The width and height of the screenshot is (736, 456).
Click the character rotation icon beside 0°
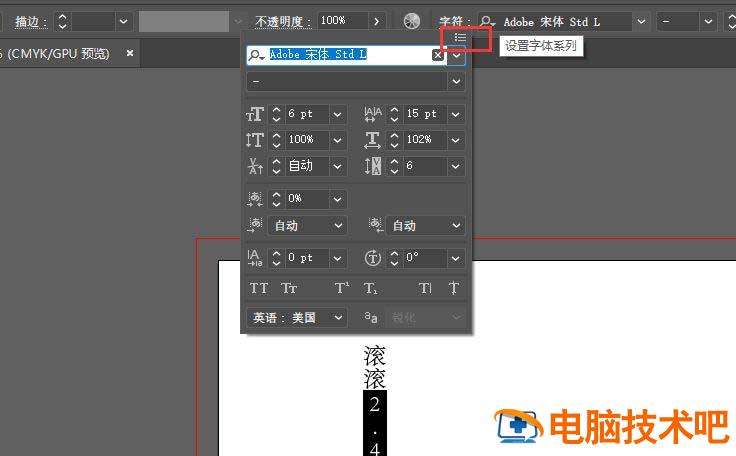[373, 258]
